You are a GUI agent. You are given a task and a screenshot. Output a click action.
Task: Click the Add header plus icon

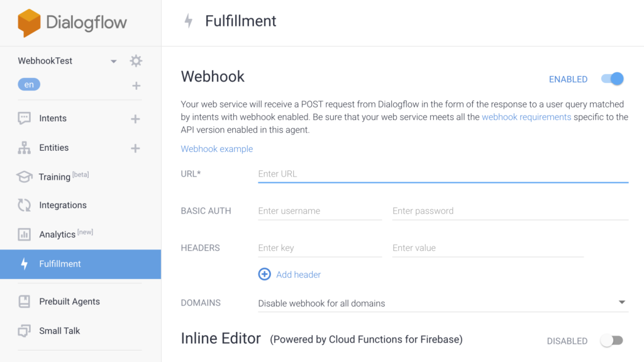pyautogui.click(x=265, y=275)
